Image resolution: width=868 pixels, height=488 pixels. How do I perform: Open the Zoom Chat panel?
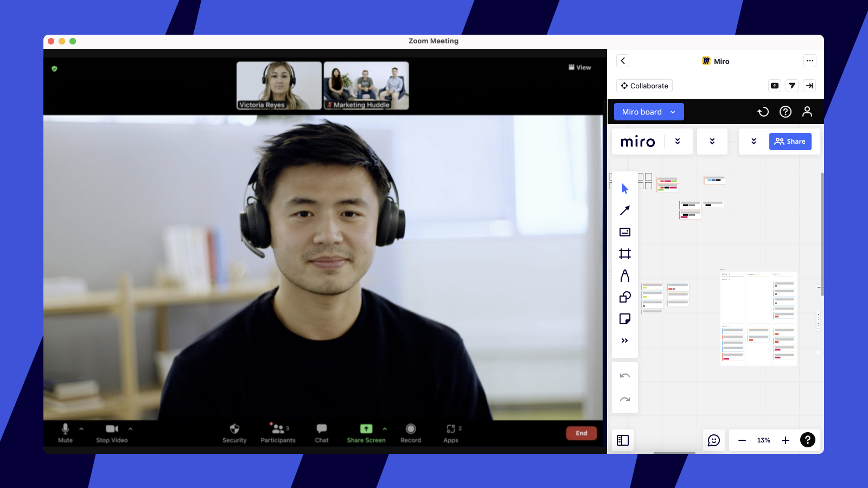[x=322, y=433]
